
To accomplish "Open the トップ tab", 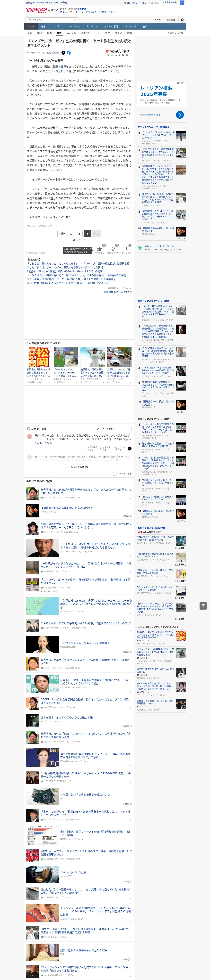I will (31, 27).
